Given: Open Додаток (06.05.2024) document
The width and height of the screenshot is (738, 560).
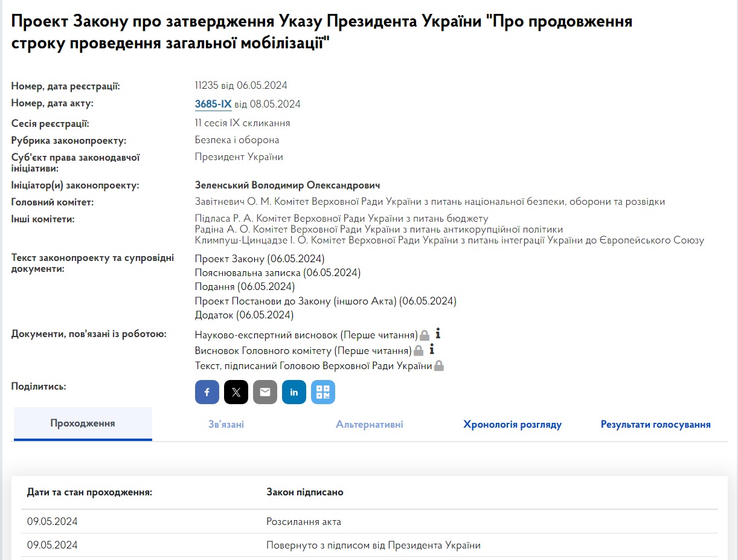Looking at the screenshot, I should point(244,315).
